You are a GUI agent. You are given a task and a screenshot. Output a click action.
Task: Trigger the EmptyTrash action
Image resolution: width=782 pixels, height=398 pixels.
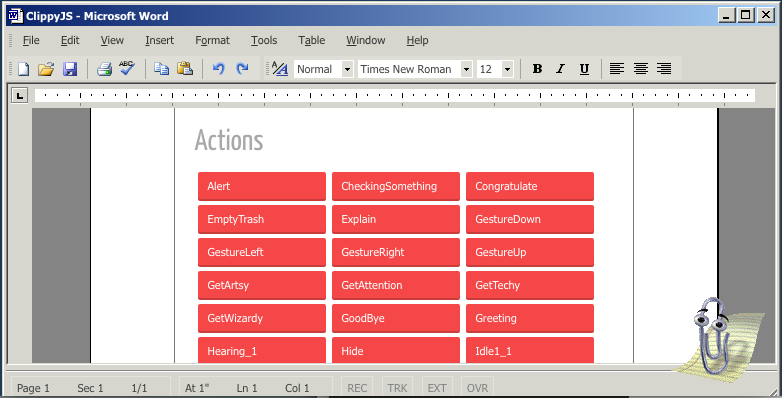click(x=262, y=219)
